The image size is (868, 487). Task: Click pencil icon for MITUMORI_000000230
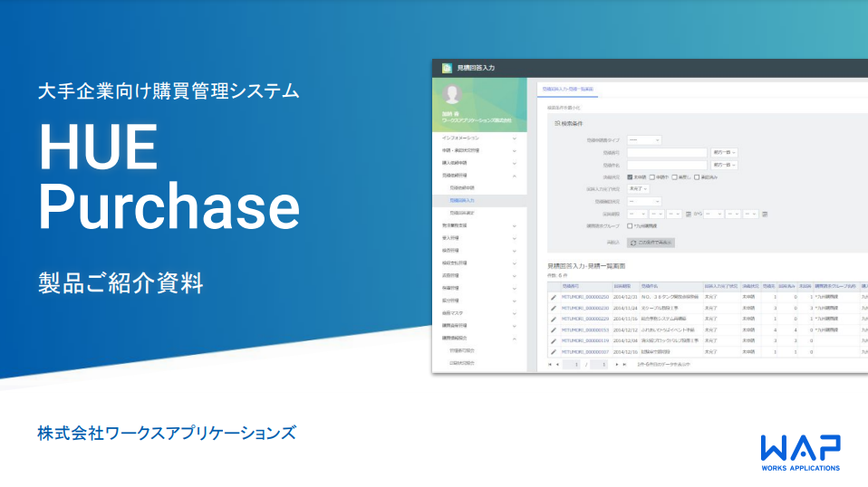(x=553, y=309)
